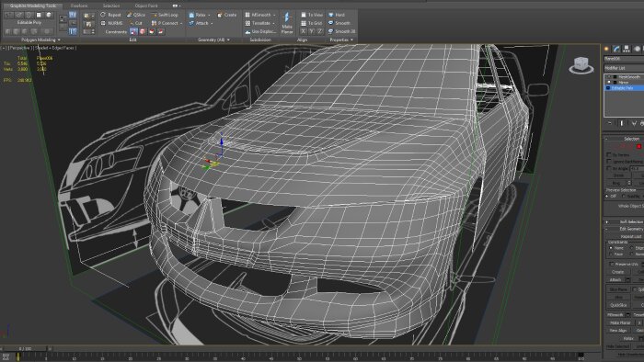
Task: Click the Repeat last tool
Action: 111,15
